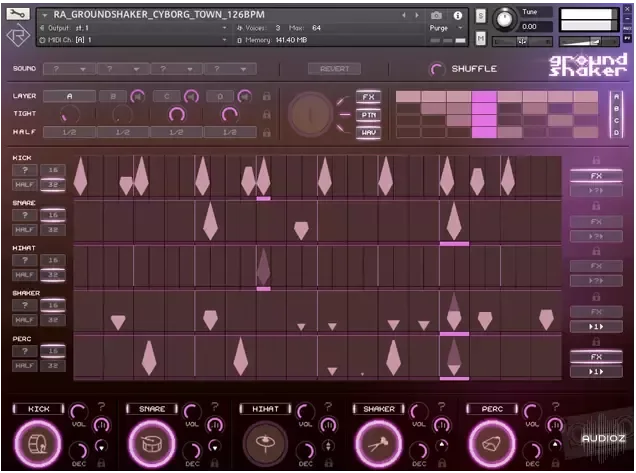Select layer C tab
Viewport: 636px width, 473px height.
tap(167, 96)
